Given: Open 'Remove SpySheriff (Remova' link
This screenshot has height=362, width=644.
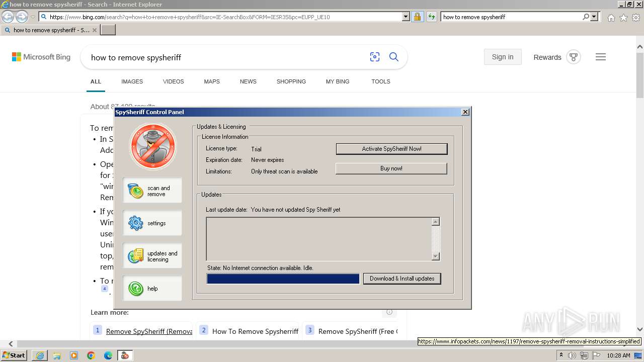Looking at the screenshot, I should coord(149,331).
